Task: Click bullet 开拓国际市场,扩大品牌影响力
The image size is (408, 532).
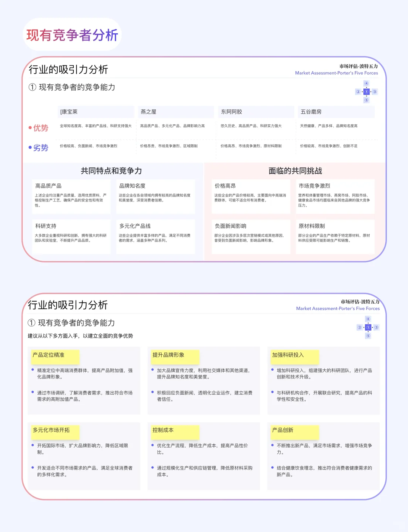Action: (83, 449)
